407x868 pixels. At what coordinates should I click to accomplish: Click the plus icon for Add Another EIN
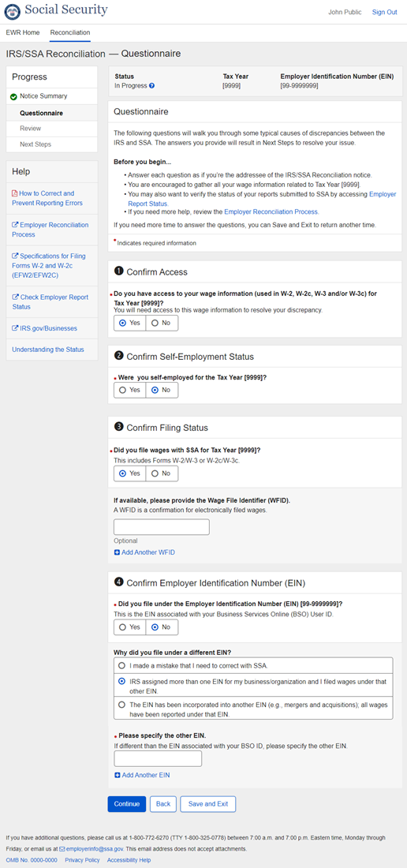118,775
